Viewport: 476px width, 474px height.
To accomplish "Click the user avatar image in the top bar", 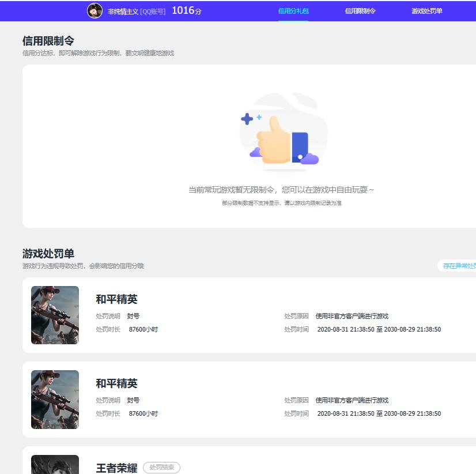I will coord(95,11).
